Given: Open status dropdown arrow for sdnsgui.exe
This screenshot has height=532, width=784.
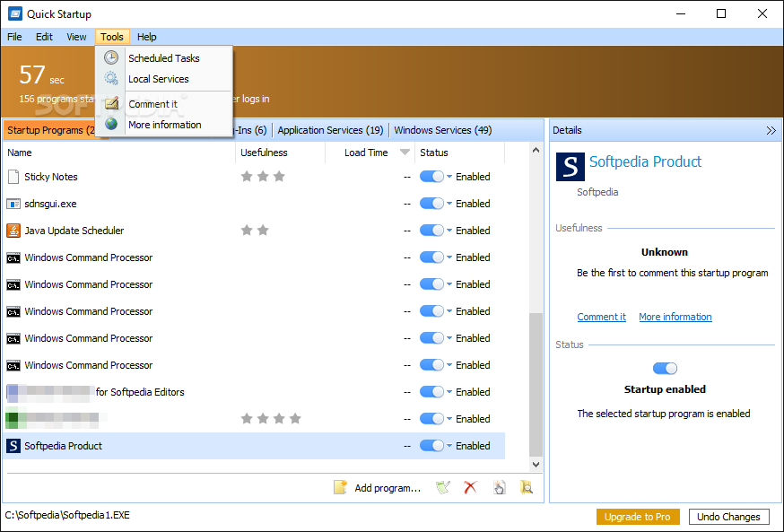Looking at the screenshot, I should click(449, 204).
